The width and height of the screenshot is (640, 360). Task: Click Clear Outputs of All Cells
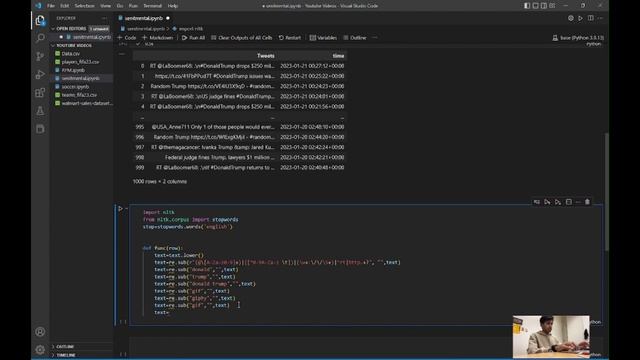pos(242,38)
